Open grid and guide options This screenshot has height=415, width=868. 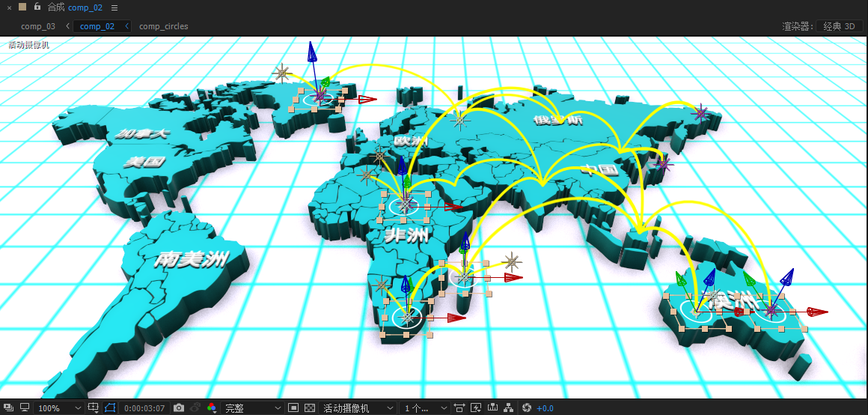93,408
